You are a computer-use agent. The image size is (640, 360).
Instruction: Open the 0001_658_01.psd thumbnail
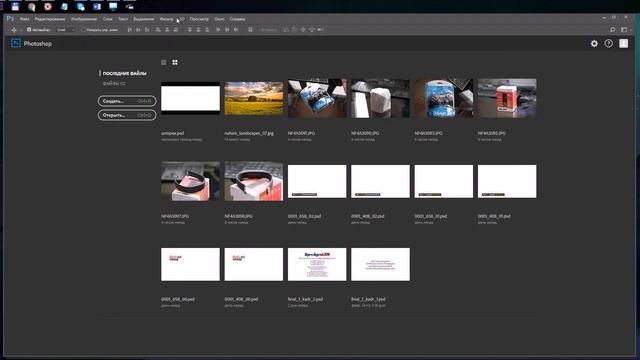pyautogui.click(x=444, y=181)
